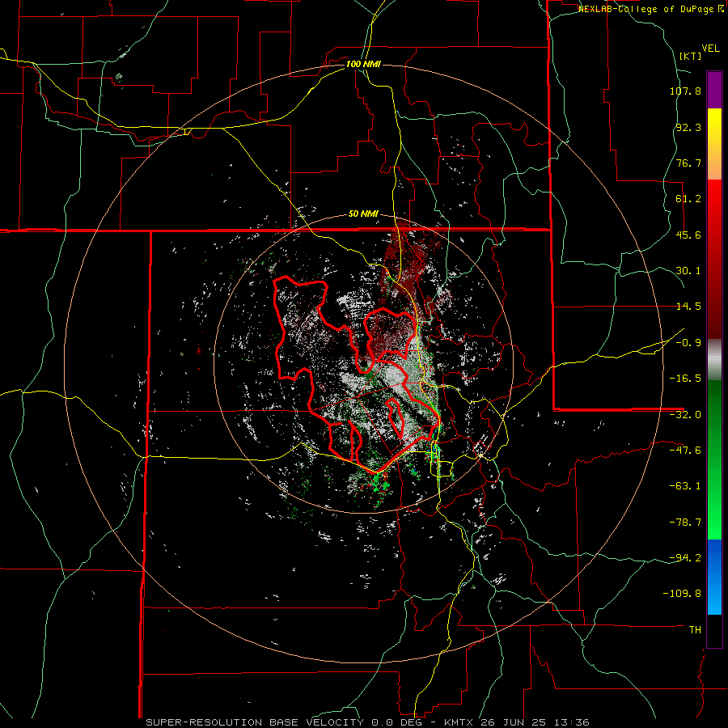Image resolution: width=728 pixels, height=728 pixels.
Task: Click the -63.1 velocity scale value
Action: tap(685, 486)
